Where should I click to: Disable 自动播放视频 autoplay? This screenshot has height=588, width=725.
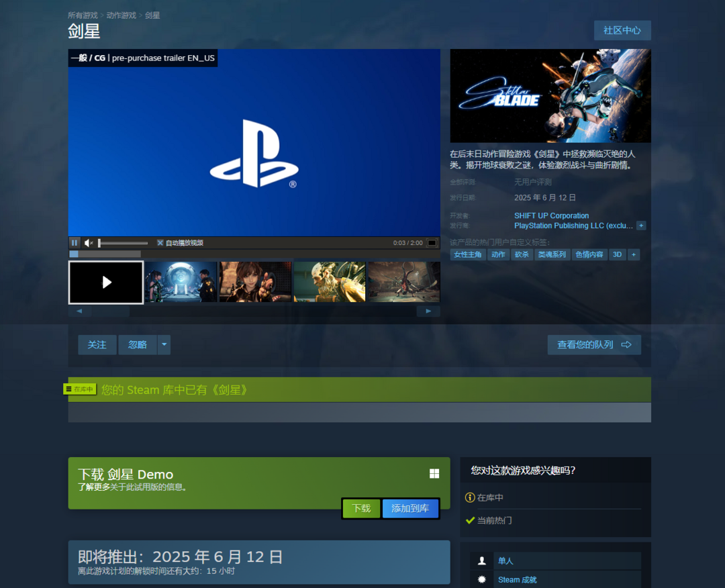point(160,242)
